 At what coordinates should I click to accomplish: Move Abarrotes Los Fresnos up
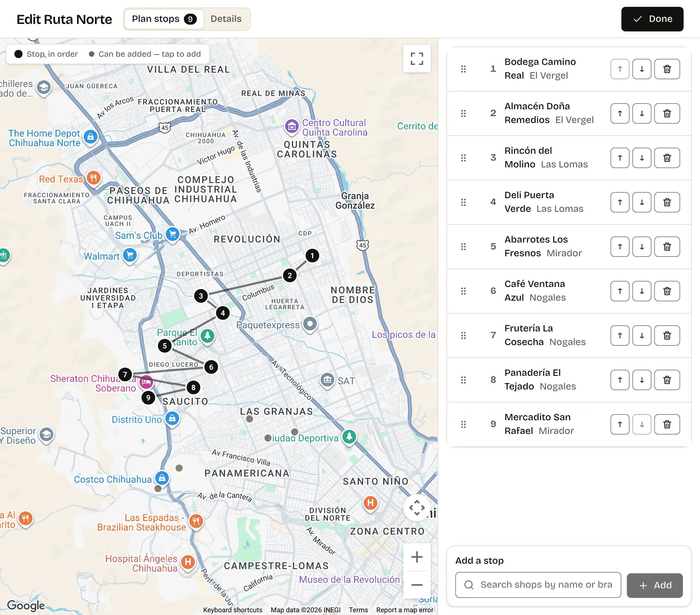[620, 247]
